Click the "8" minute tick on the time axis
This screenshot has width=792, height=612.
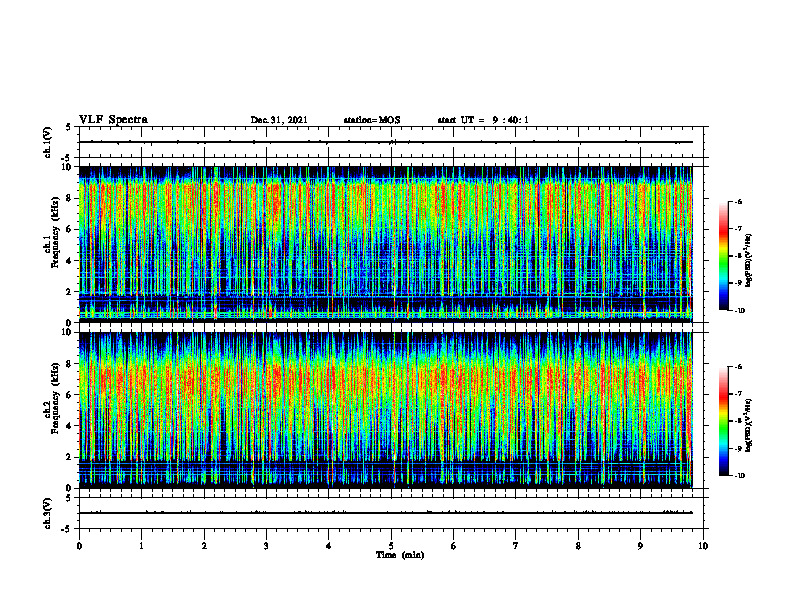(x=578, y=546)
